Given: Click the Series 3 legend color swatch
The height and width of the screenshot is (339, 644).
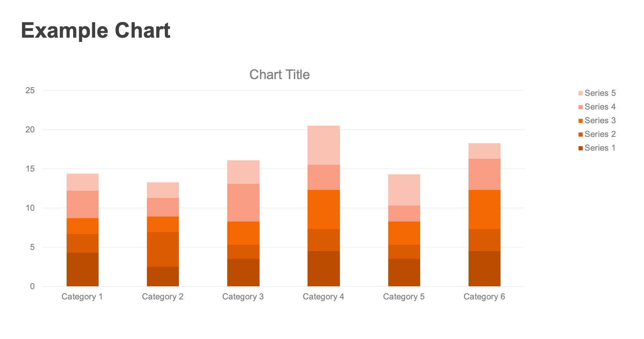Looking at the screenshot, I should click(580, 121).
